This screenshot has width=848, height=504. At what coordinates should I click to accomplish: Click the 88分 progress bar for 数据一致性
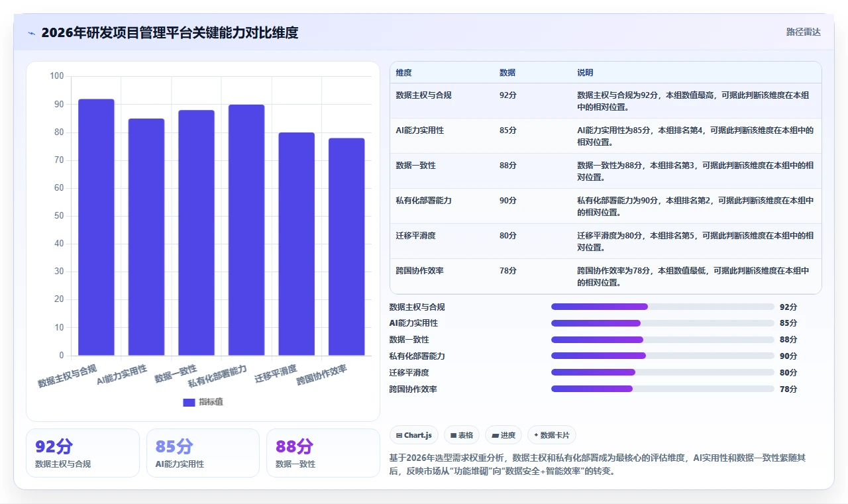662,340
